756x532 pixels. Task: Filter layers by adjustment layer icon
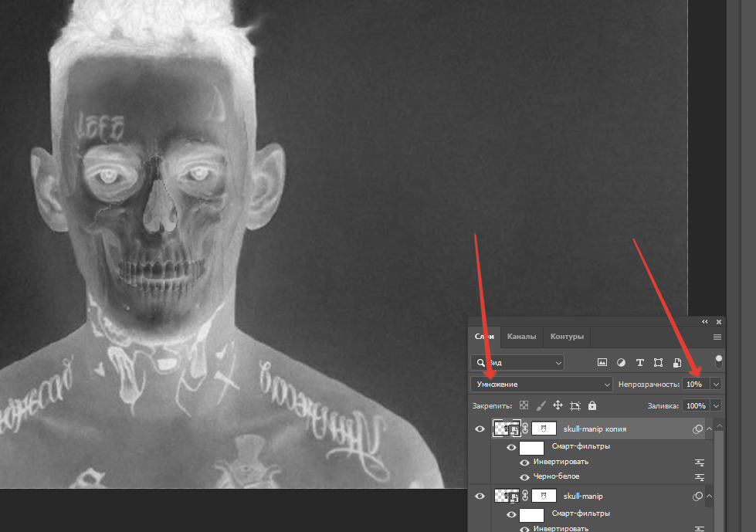point(621,362)
